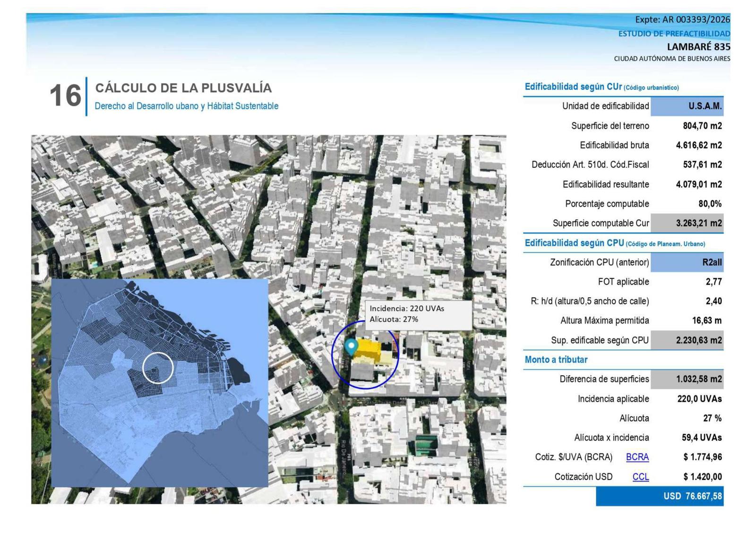Open the CCL link
The image size is (756, 534).
tap(640, 477)
